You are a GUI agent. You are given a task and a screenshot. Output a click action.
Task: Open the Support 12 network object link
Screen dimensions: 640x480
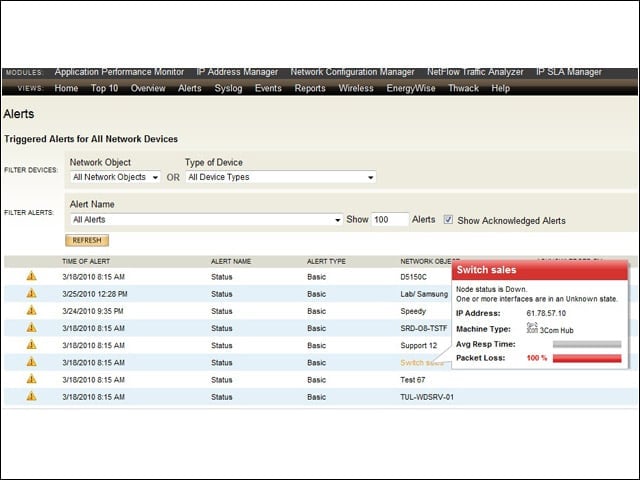418,345
